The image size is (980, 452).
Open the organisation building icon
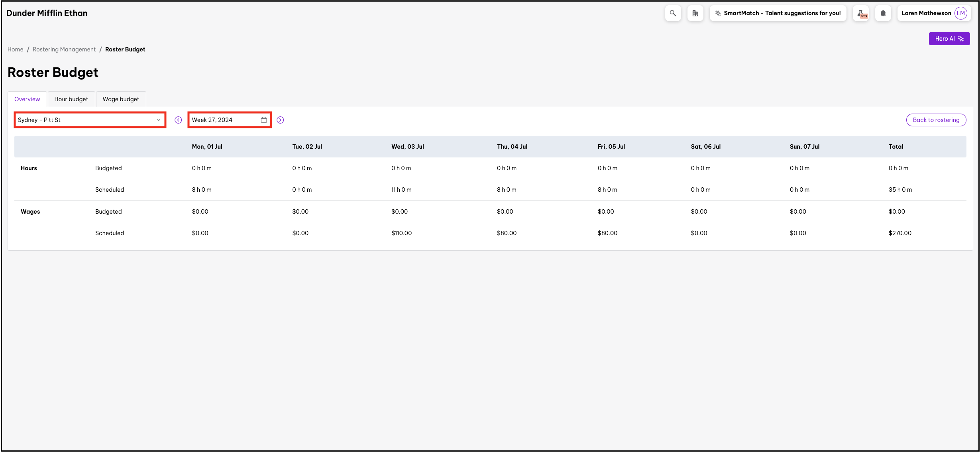[x=695, y=13]
